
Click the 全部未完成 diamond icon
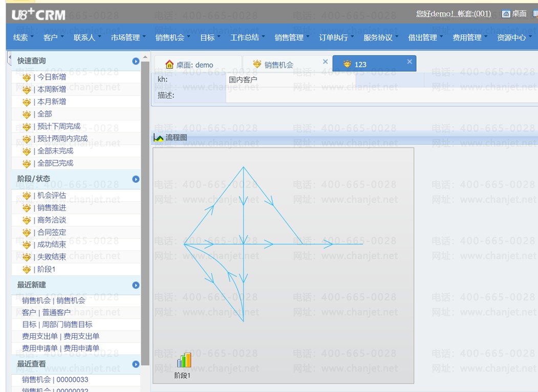tap(27, 151)
